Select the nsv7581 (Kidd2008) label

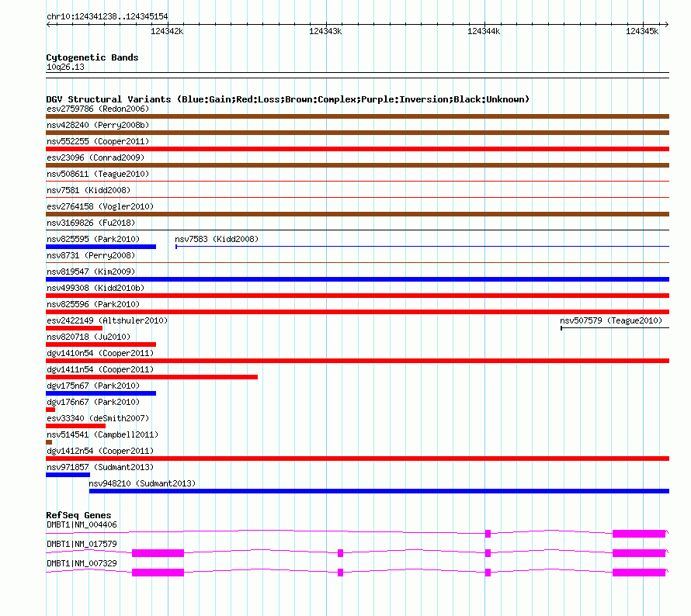(x=89, y=190)
